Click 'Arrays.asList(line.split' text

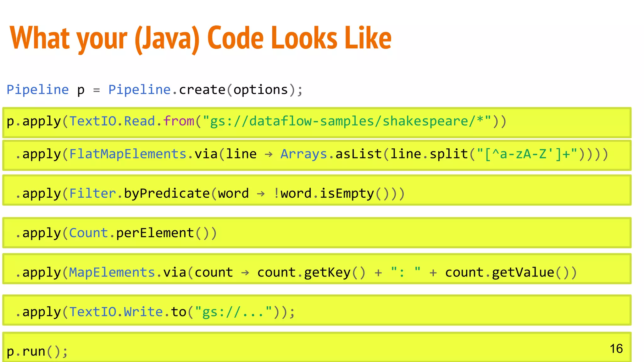(374, 154)
